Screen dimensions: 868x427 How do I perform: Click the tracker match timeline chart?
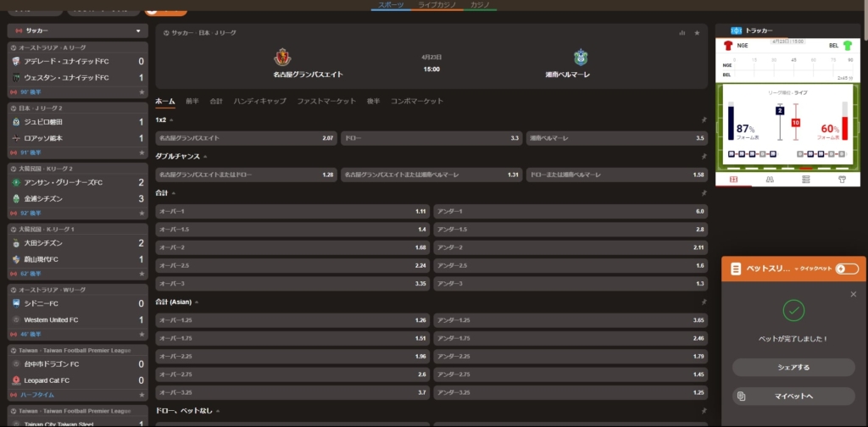[x=787, y=67]
